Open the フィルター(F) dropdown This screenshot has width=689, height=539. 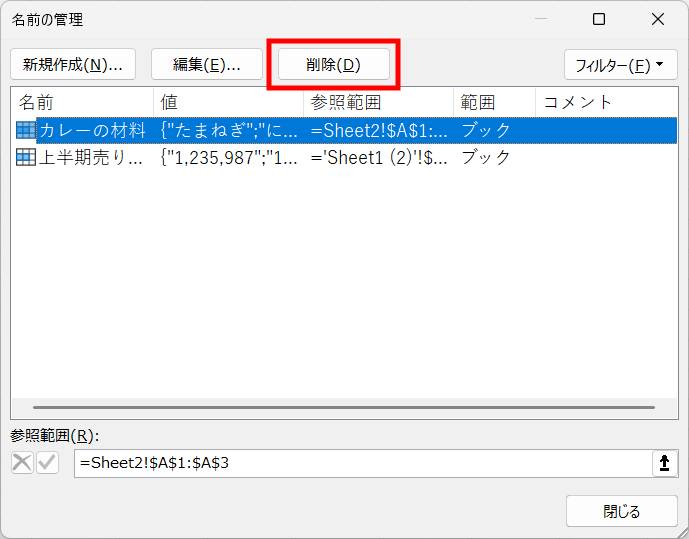tap(620, 65)
